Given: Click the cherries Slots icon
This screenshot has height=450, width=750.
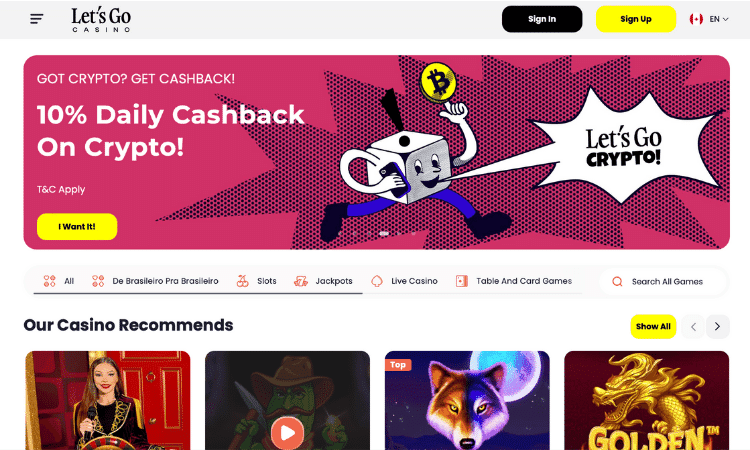Looking at the screenshot, I should tap(243, 281).
